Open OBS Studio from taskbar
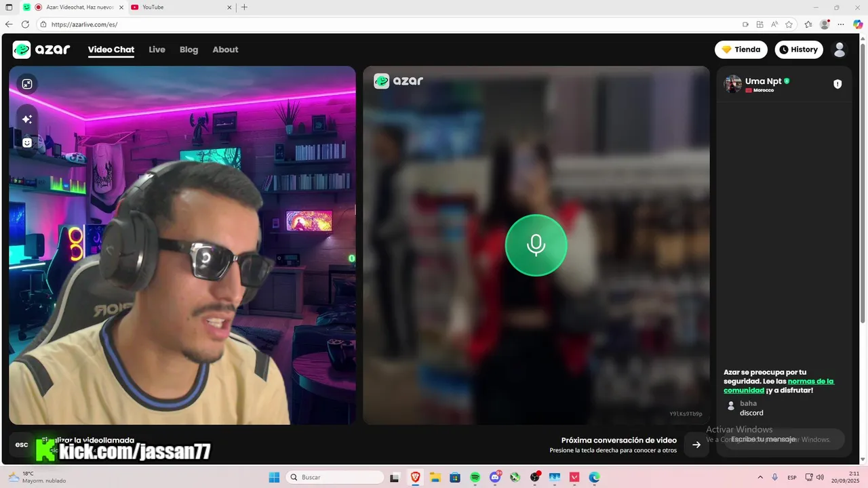 [x=535, y=477]
